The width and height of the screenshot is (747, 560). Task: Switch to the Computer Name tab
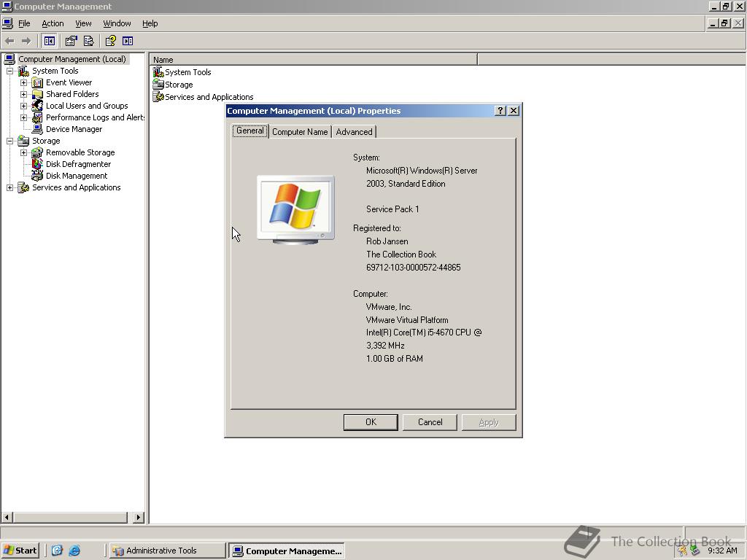[300, 132]
